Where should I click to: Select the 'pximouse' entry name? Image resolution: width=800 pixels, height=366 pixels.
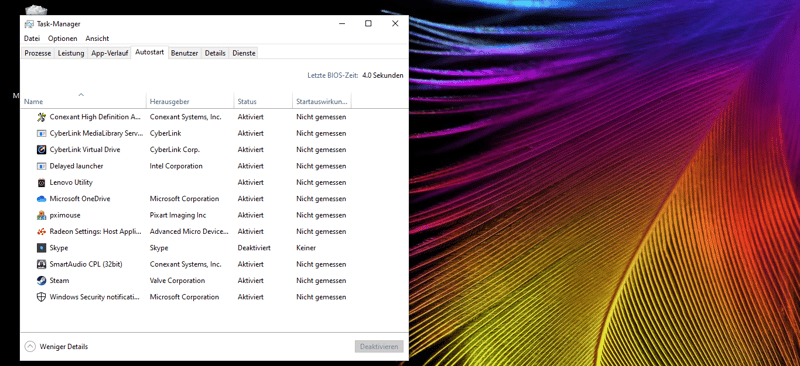pos(65,215)
